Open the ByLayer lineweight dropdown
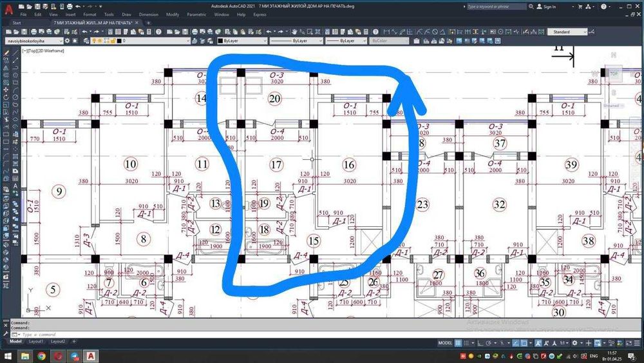 click(x=346, y=41)
